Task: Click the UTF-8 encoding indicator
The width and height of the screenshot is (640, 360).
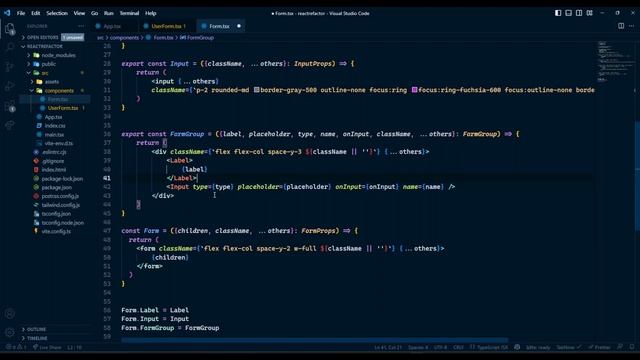Action: tap(440, 347)
